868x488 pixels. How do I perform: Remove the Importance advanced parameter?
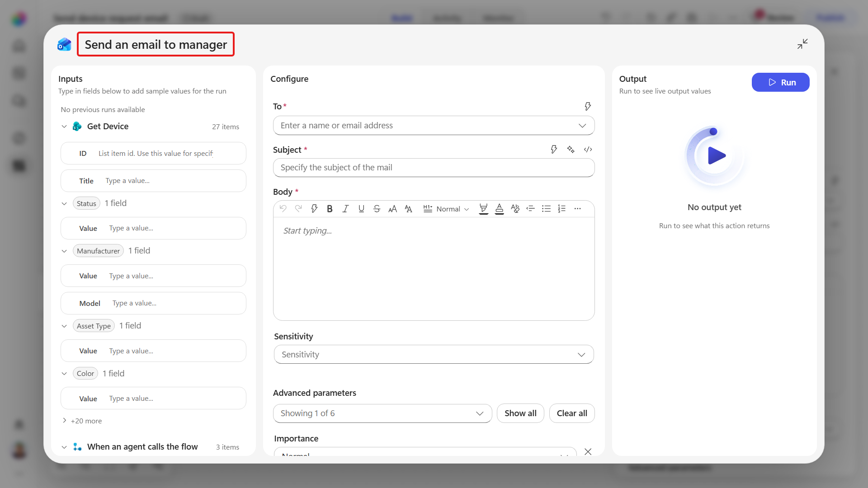(588, 451)
